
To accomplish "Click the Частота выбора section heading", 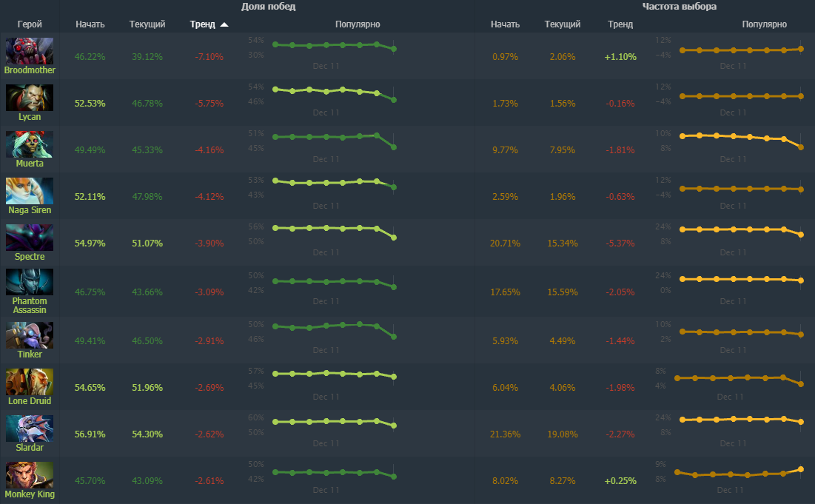I will pos(680,6).
